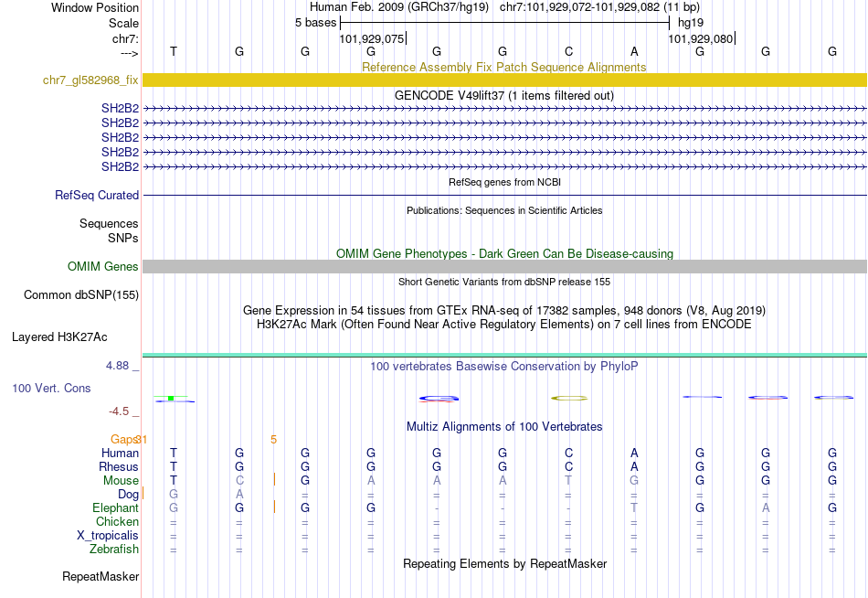Screen dimensions: 868x598
Task: Click the green PhyloP conservation bar
Action: coord(171,398)
